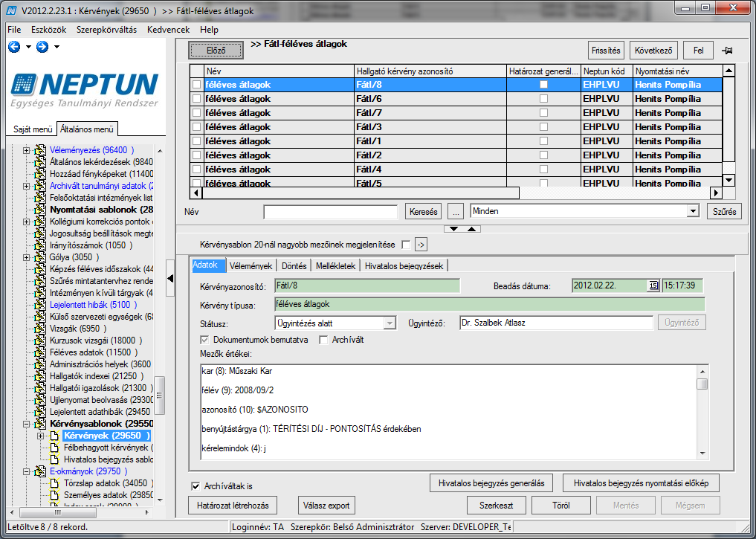Uncheck the Archiváltak is checkbox
Screen dimensions: 756x539
click(x=196, y=486)
